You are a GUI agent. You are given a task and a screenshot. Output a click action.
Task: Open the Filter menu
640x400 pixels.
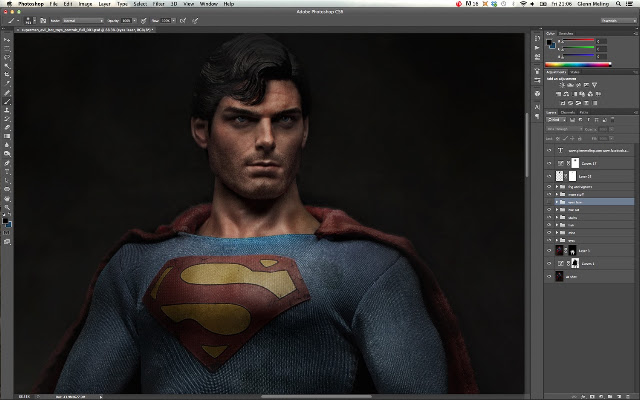tap(158, 4)
